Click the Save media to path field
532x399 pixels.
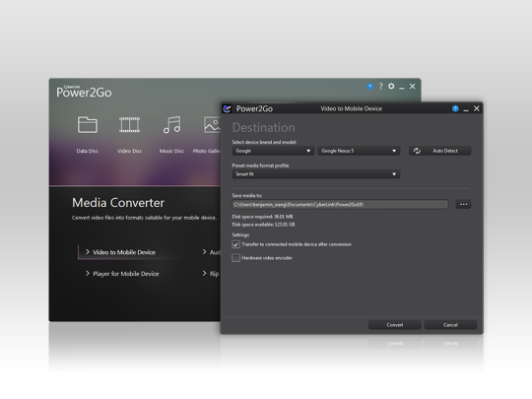pos(340,204)
